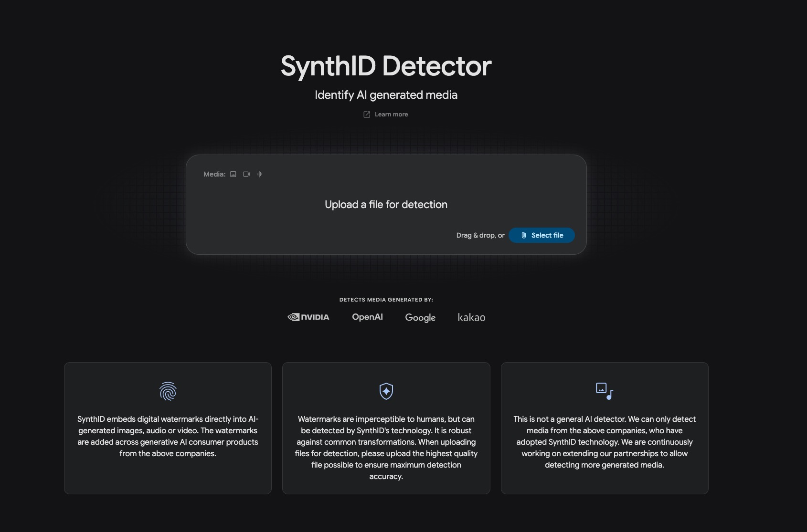Screen dimensions: 807x532
Task: Click the external link icon beside Learn more
Action: (x=367, y=115)
